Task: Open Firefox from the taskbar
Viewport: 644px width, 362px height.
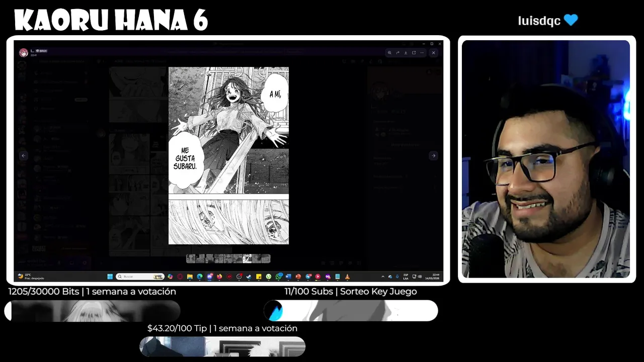Action: tap(219, 277)
